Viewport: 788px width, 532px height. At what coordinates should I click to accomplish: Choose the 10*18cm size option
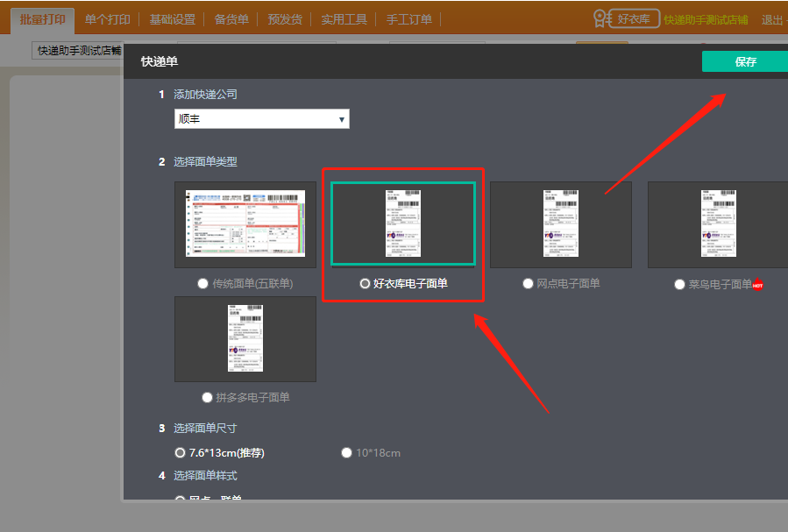(346, 453)
